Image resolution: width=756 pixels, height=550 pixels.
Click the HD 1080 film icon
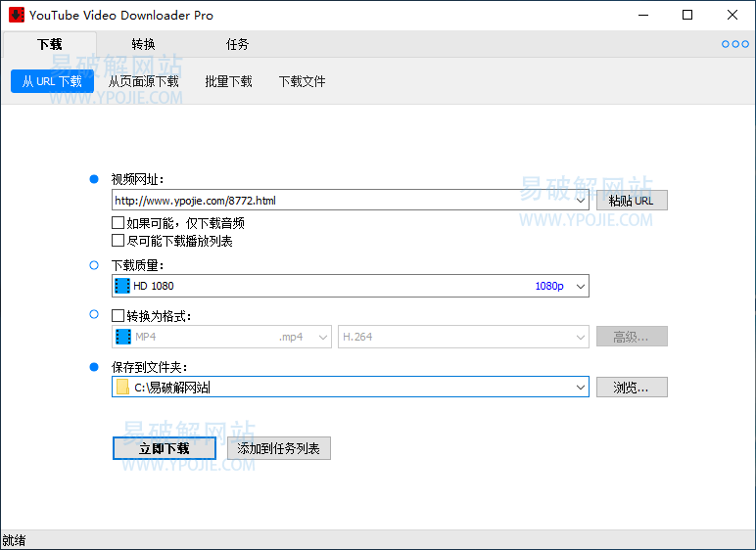122,286
